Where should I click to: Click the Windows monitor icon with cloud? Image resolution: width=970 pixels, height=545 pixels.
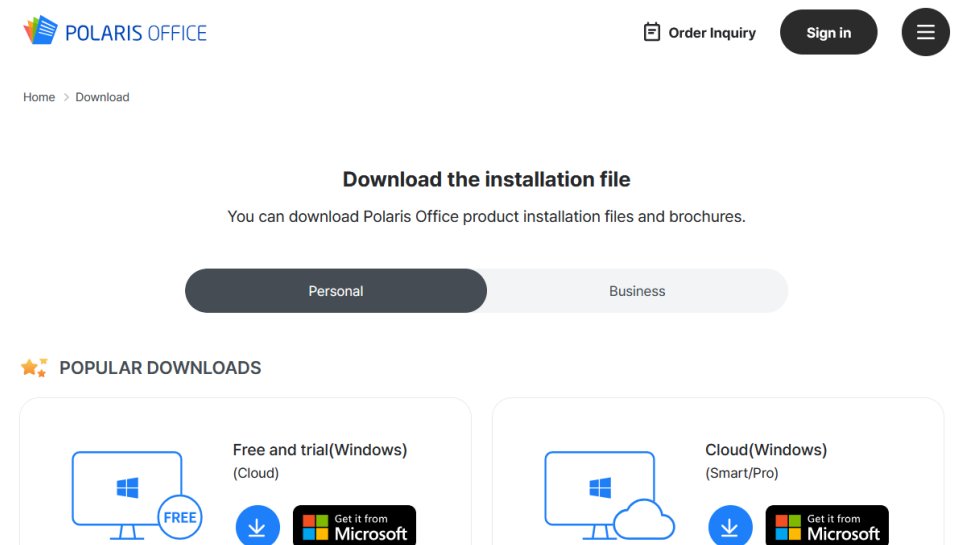[609, 496]
